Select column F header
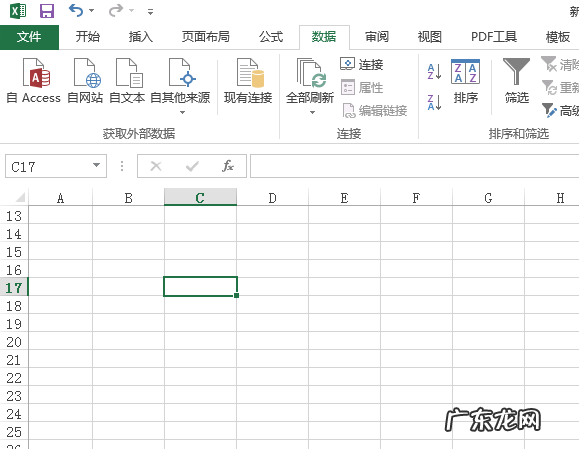Image resolution: width=579 pixels, height=449 pixels. [417, 198]
